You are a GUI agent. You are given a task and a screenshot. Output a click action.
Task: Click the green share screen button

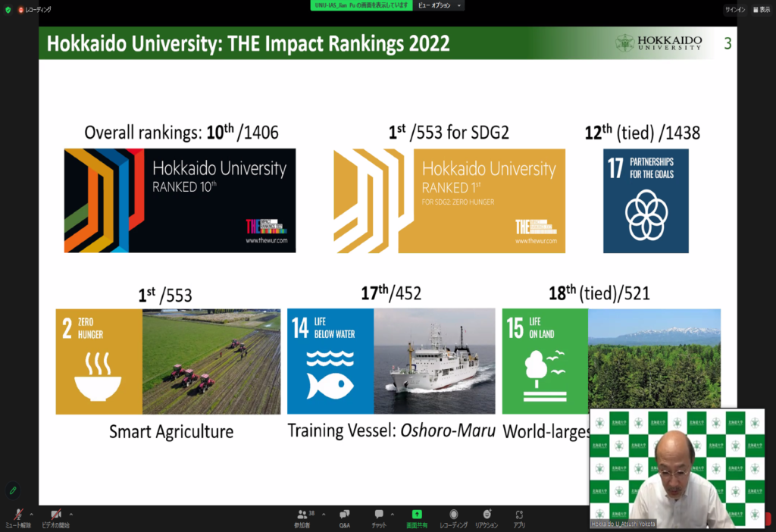click(x=416, y=518)
